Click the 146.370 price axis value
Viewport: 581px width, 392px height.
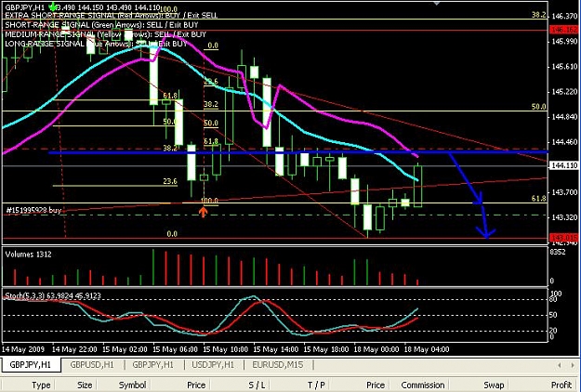point(564,16)
